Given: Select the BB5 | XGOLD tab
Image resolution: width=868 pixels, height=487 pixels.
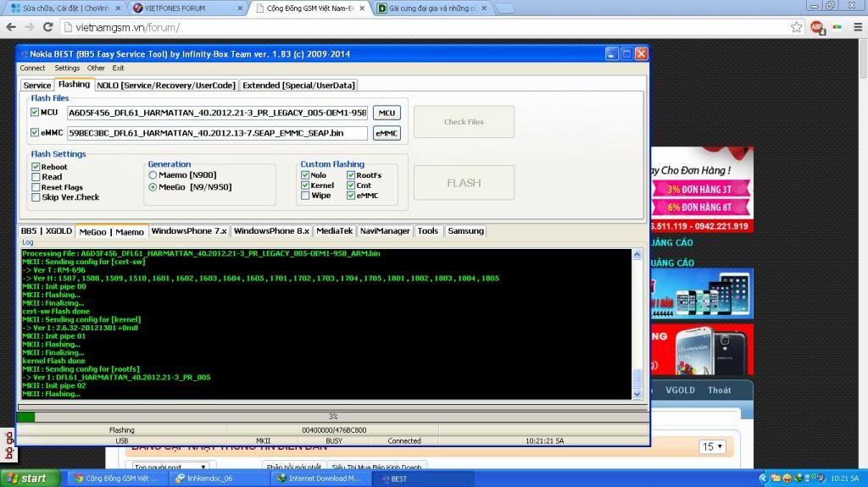Looking at the screenshot, I should 47,230.
